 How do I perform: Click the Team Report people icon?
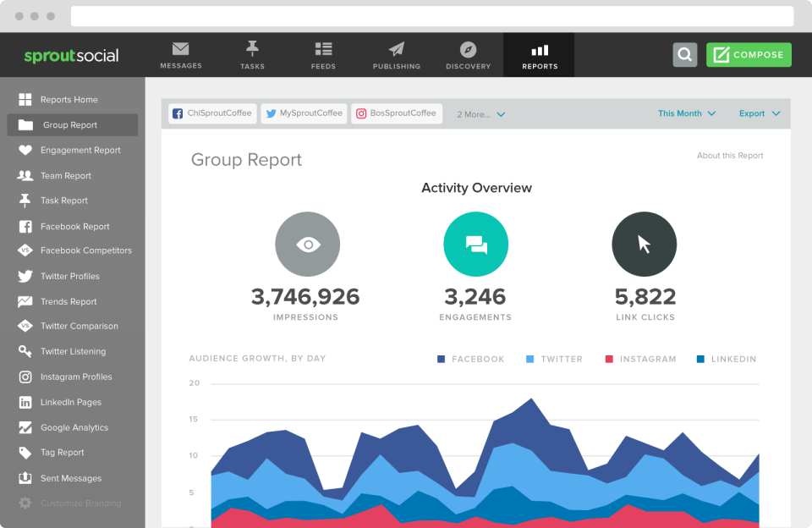(25, 176)
